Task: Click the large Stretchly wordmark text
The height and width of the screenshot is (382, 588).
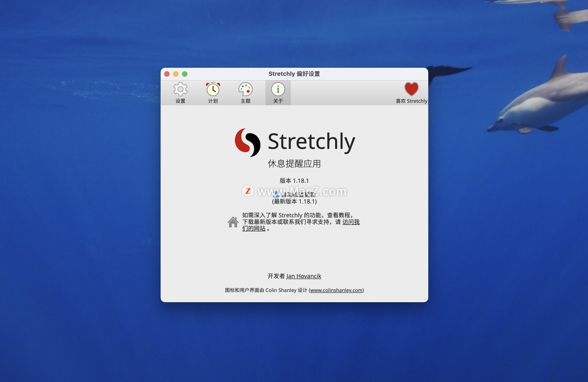Action: [x=311, y=142]
